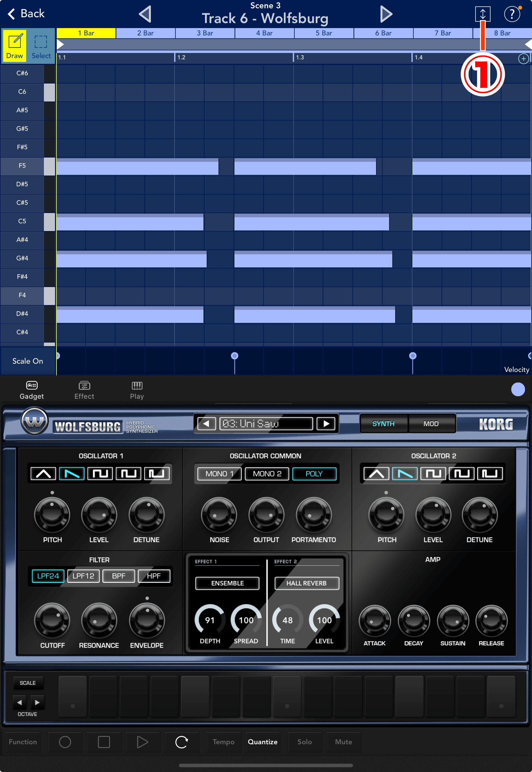
Task: Choose Oscillator 2 last pulse waveform
Action: (490, 473)
